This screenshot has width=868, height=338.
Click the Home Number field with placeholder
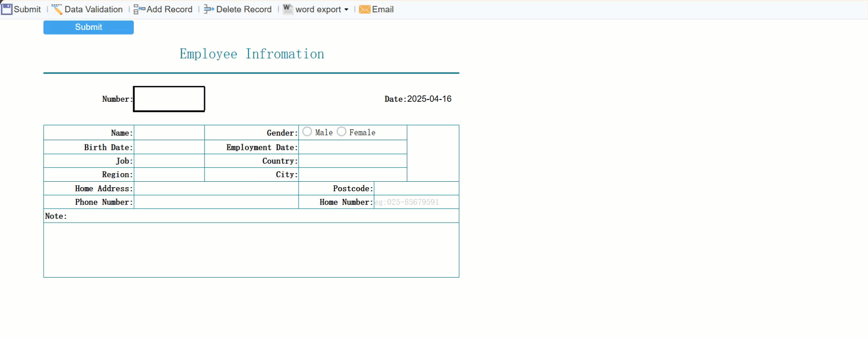(416, 202)
